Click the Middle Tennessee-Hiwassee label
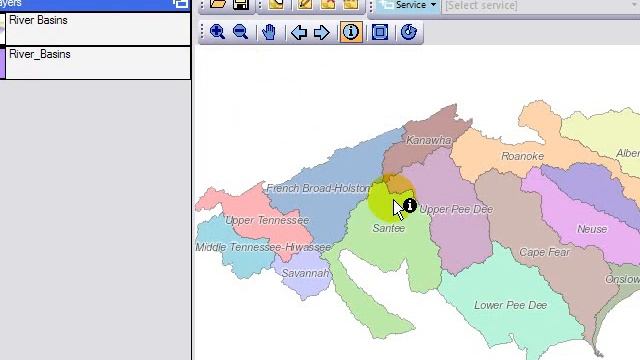640x360 pixels. [x=263, y=247]
